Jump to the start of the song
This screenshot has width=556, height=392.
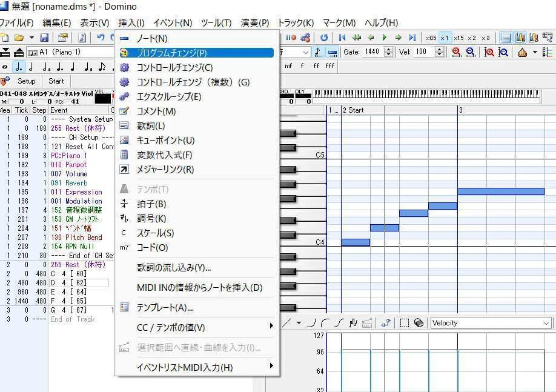click(342, 38)
